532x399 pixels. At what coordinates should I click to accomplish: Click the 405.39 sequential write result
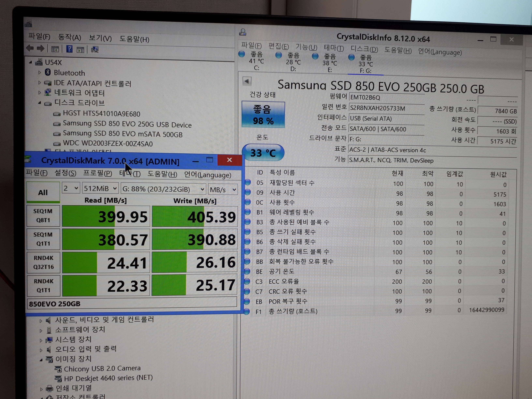(195, 217)
